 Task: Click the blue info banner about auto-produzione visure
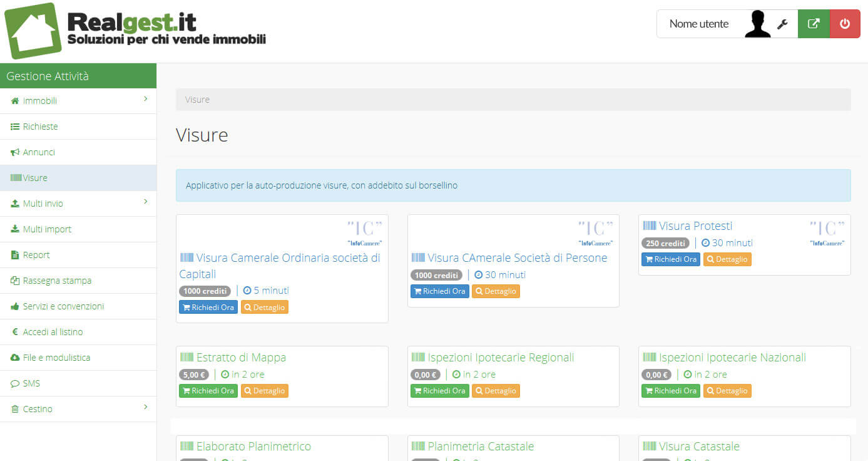click(x=513, y=185)
